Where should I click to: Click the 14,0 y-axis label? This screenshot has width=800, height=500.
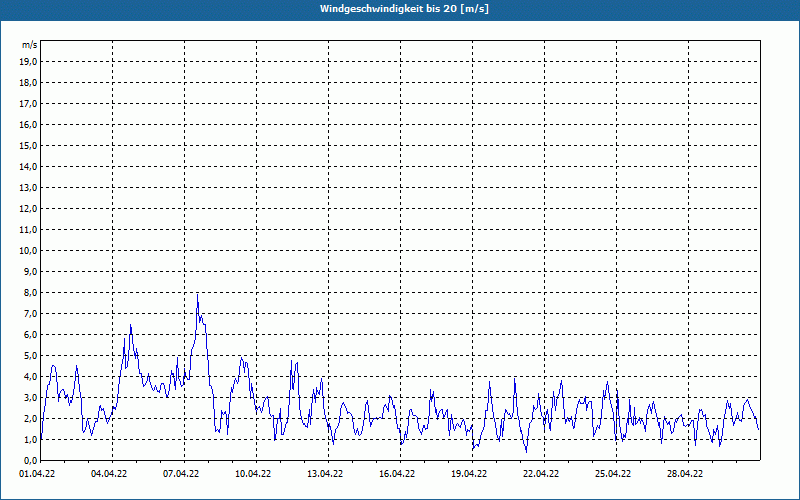pyautogui.click(x=28, y=166)
